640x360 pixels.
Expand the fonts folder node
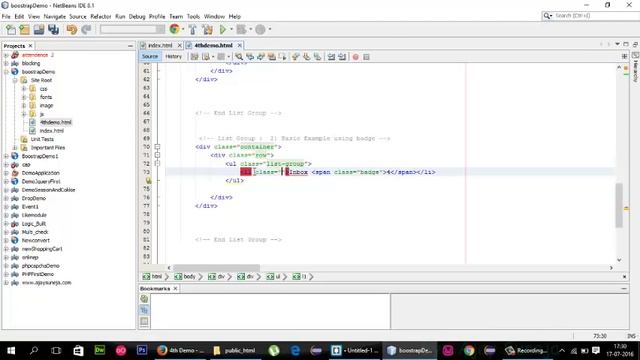[x=24, y=97]
